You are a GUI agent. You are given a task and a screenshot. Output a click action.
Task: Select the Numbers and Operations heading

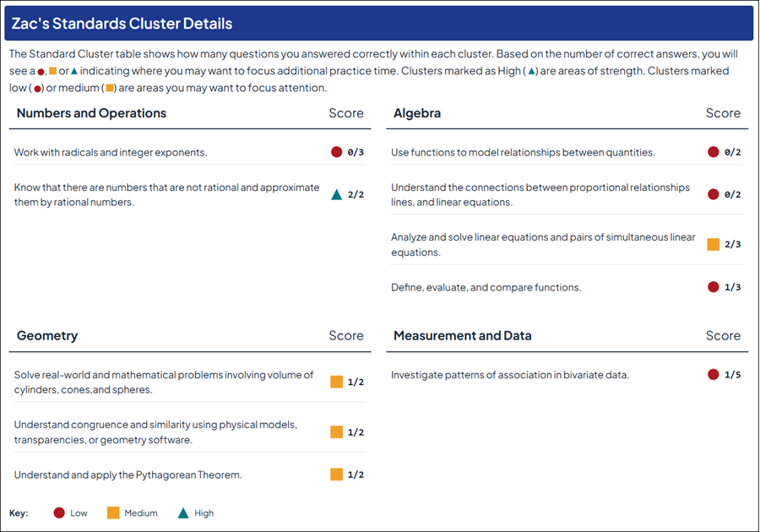point(91,113)
